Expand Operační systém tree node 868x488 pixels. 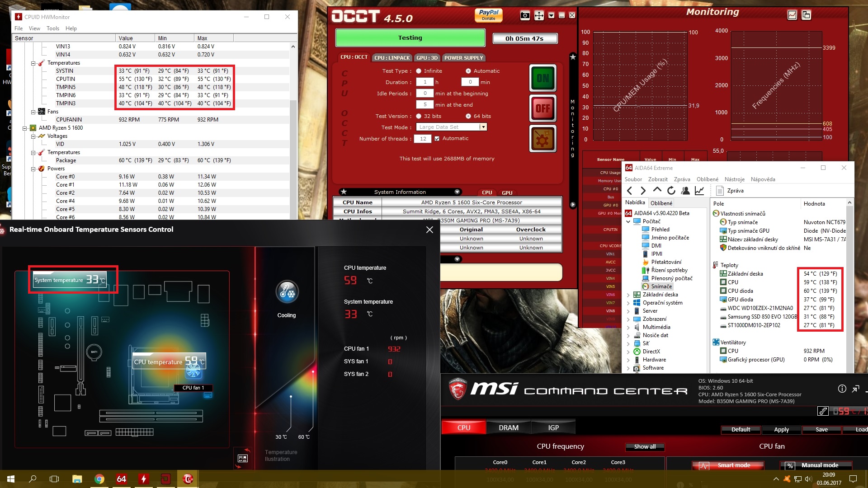[x=628, y=303]
